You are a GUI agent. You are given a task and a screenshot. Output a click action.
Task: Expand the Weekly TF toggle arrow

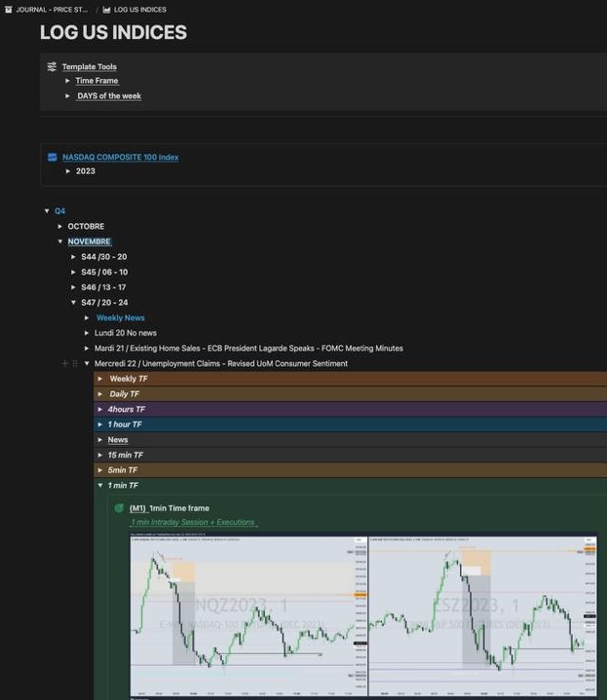click(x=99, y=379)
